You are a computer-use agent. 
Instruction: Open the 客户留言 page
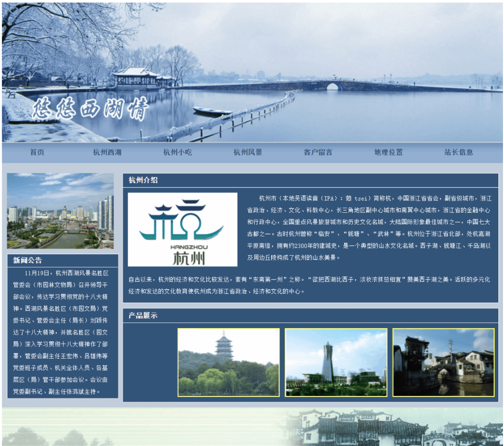[318, 152]
